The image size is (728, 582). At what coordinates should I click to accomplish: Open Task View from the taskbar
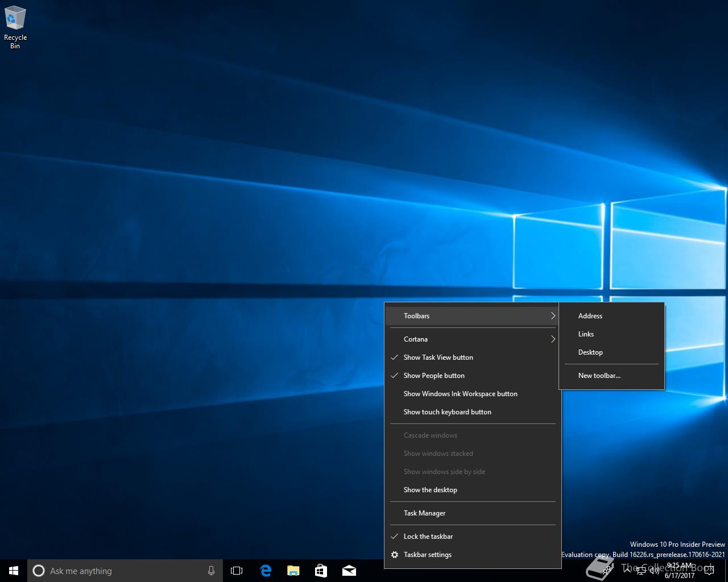pos(237,571)
